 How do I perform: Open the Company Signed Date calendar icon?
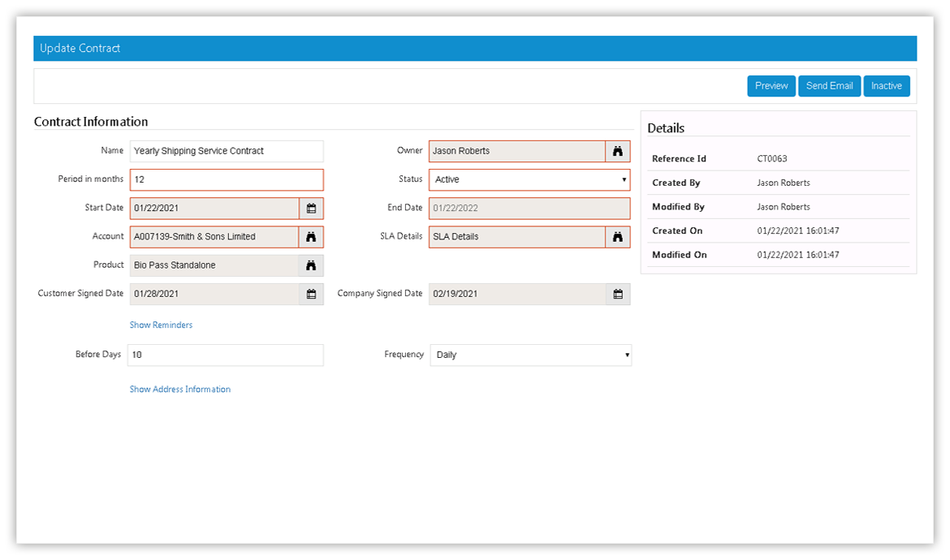coord(617,294)
